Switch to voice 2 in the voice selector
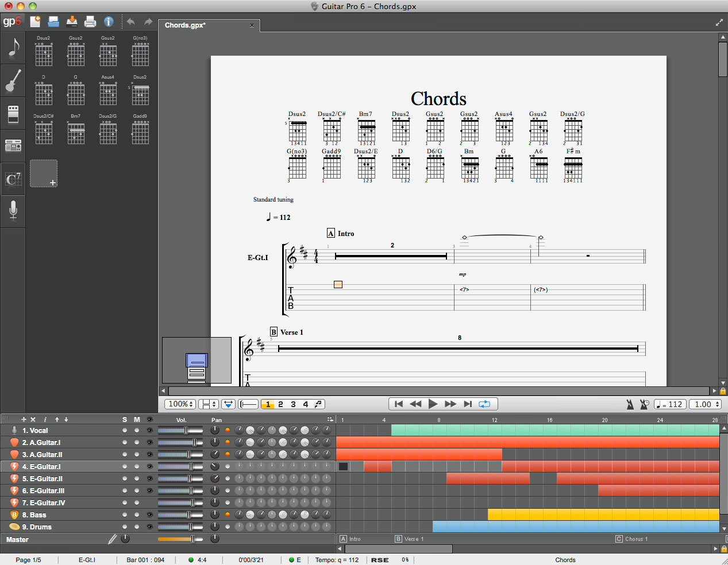Screen dimensions: 728x565 (280, 404)
